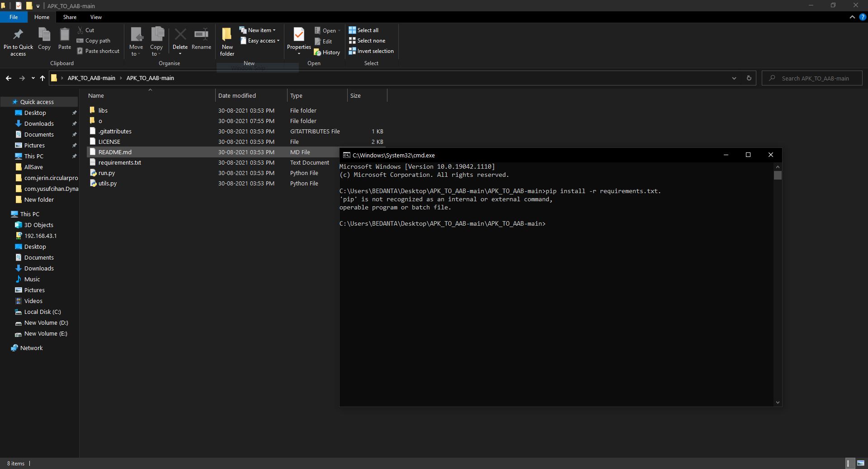Viewport: 868px width, 469px height.
Task: Select the requirements.txt file
Action: coord(120,162)
